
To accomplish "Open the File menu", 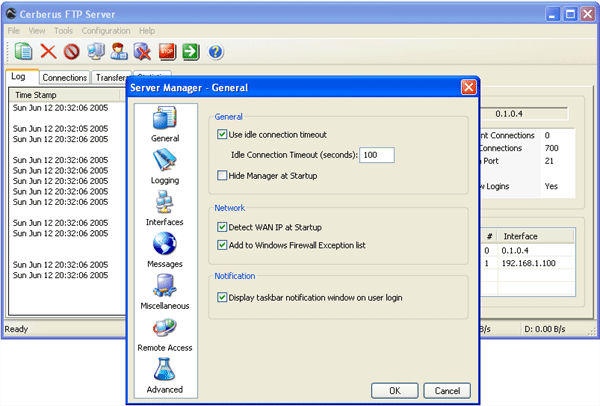I will 13,31.
